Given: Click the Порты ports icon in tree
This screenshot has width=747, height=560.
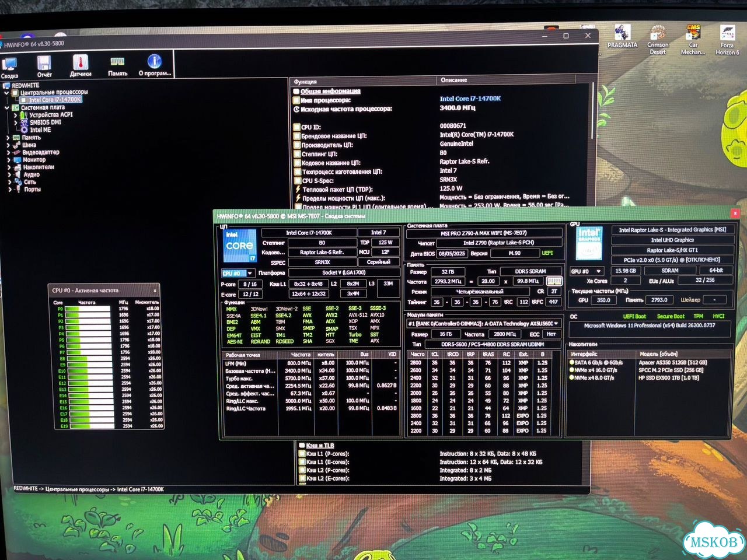Looking at the screenshot, I should point(18,189).
